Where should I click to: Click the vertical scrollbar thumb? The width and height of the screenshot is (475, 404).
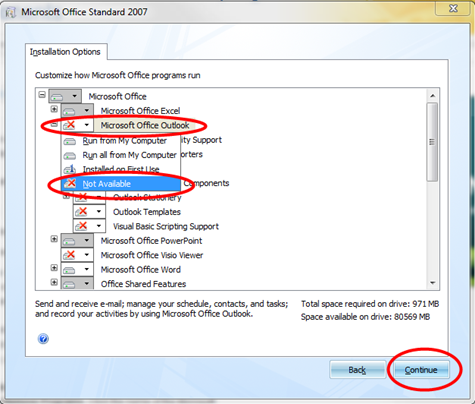click(432, 142)
